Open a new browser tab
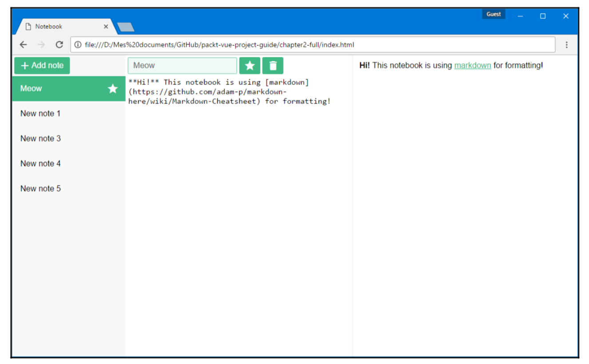589x364 pixels. click(126, 27)
